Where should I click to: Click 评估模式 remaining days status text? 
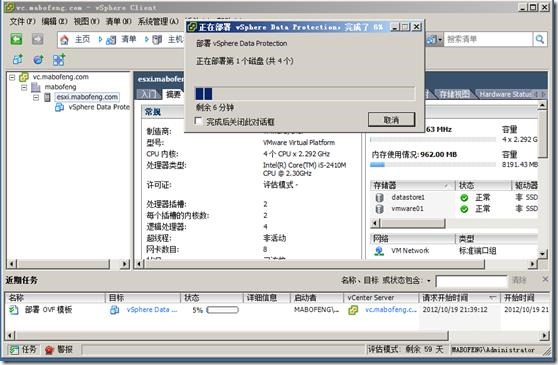point(406,350)
